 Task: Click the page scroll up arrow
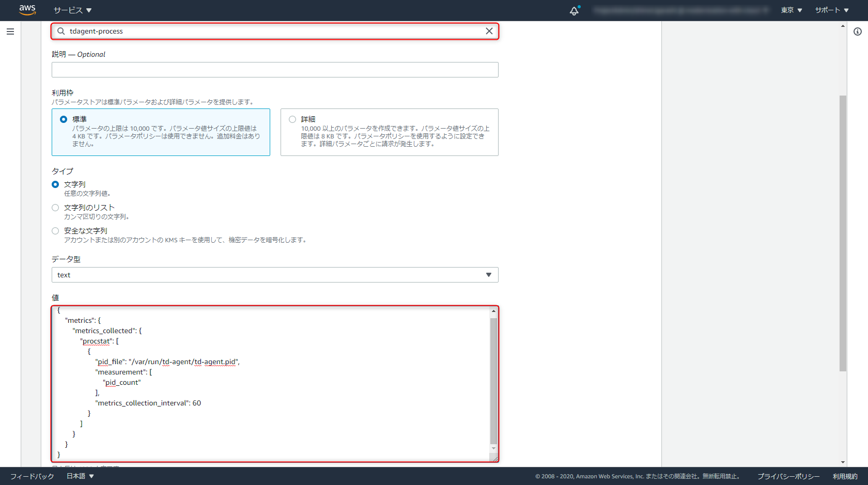[843, 26]
